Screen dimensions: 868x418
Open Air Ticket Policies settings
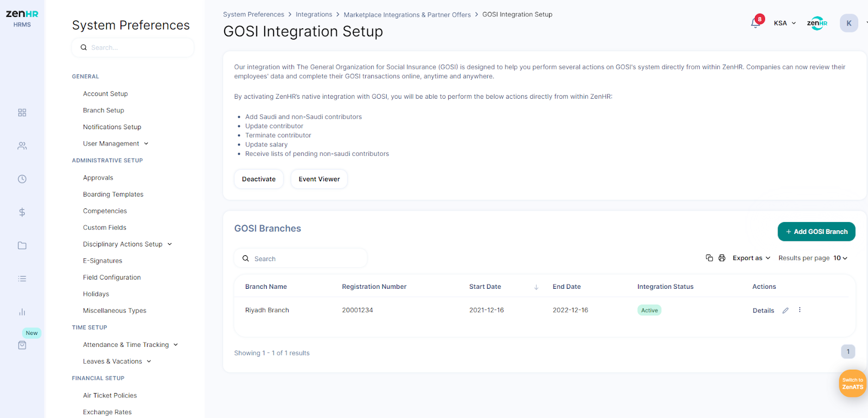click(110, 396)
